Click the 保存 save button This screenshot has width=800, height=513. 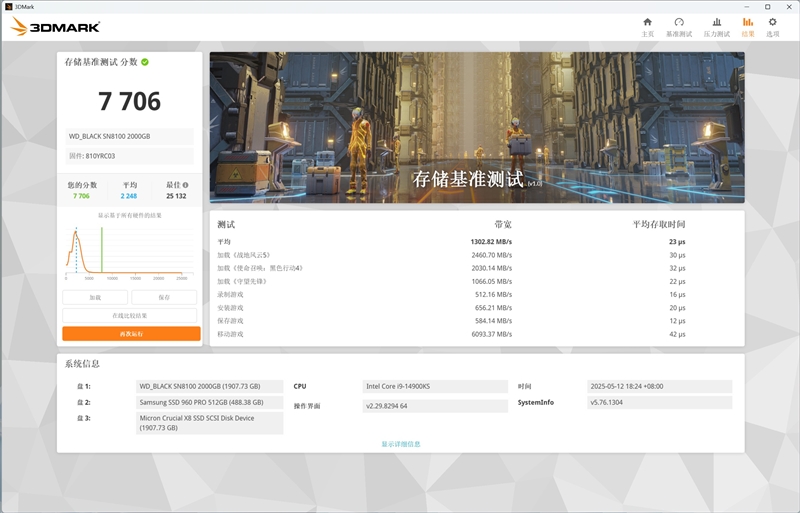pyautogui.click(x=164, y=297)
